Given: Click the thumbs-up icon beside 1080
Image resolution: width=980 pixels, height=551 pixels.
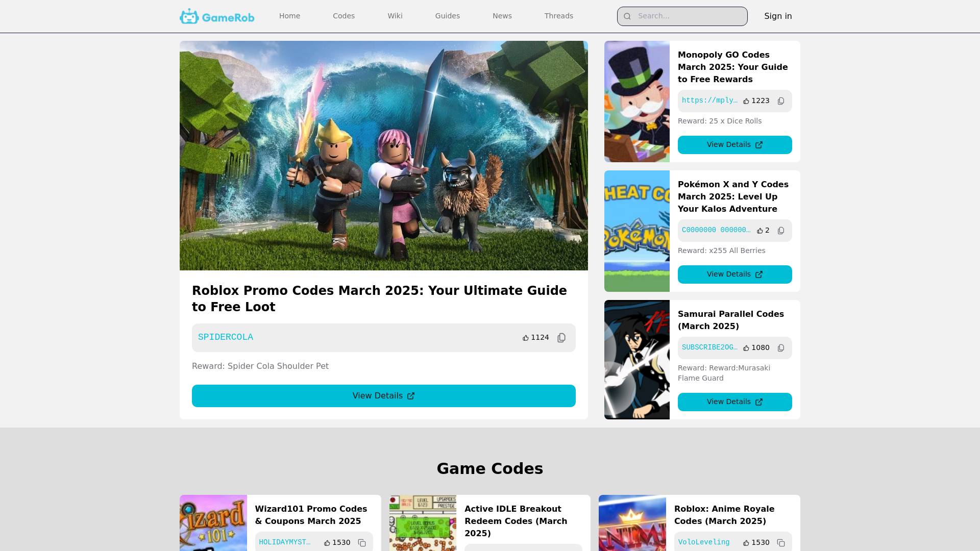Looking at the screenshot, I should (746, 348).
